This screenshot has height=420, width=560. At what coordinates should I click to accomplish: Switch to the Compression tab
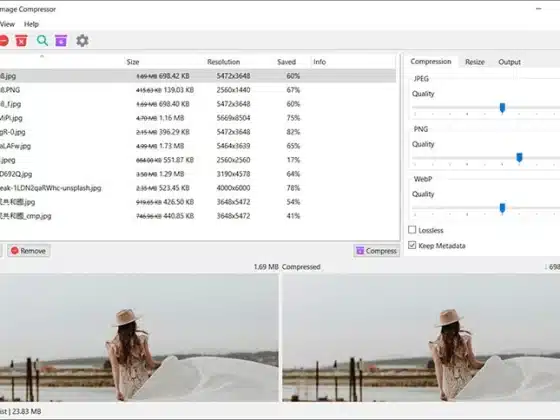tap(431, 61)
